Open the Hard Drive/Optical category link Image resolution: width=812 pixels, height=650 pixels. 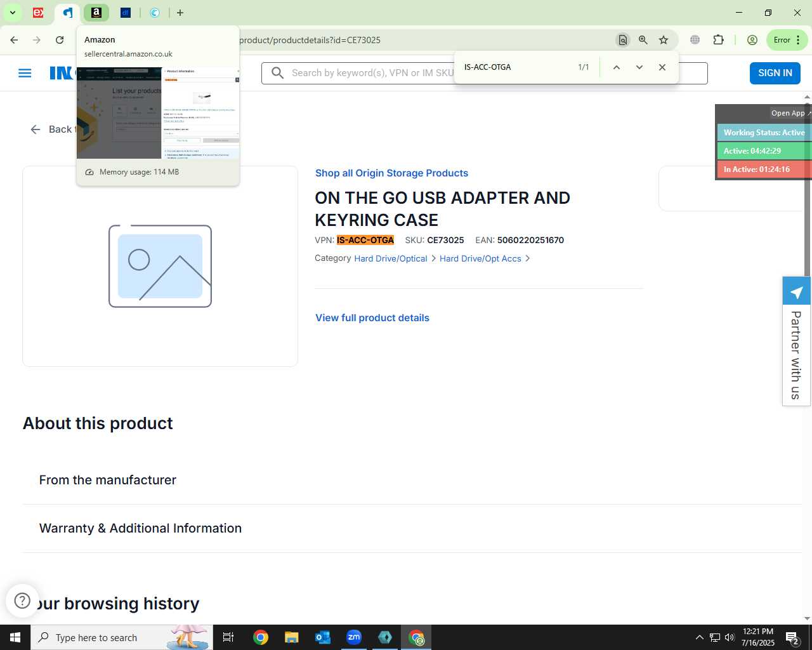click(391, 259)
